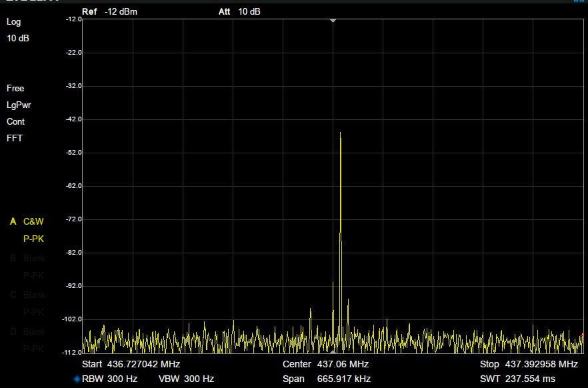Click the tip of the tallest signal peak
The image size is (588, 388).
click(x=340, y=133)
